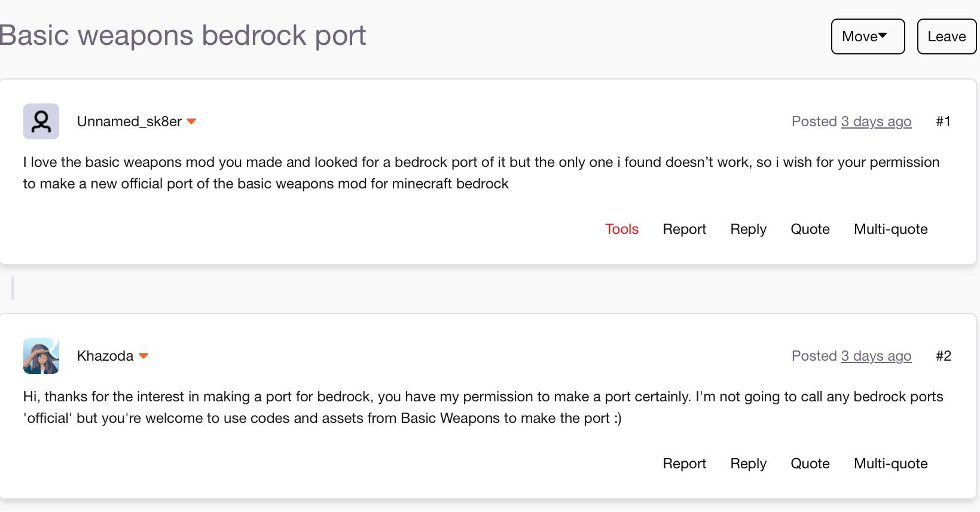
Task: Click the #2 post number permalink
Action: coord(943,356)
